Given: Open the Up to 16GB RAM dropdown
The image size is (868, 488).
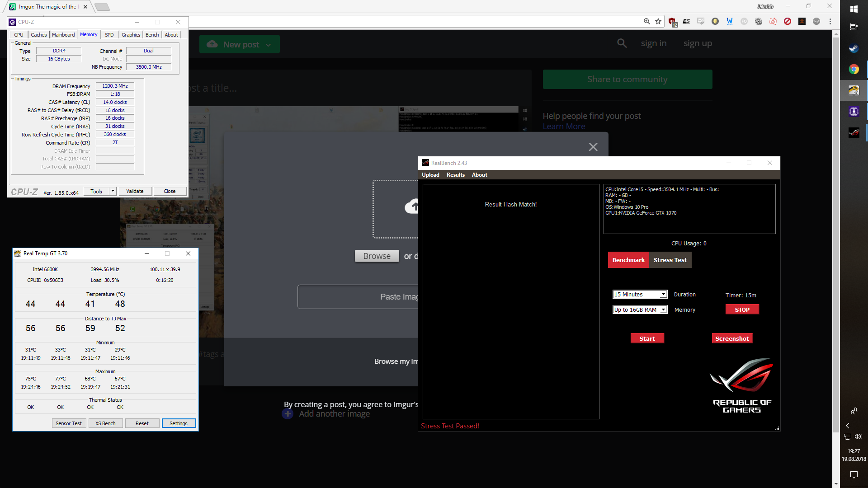Looking at the screenshot, I should click(663, 310).
